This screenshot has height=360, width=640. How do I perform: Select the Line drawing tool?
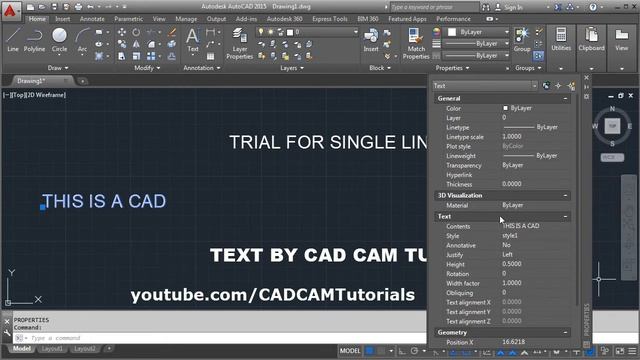coord(13,40)
